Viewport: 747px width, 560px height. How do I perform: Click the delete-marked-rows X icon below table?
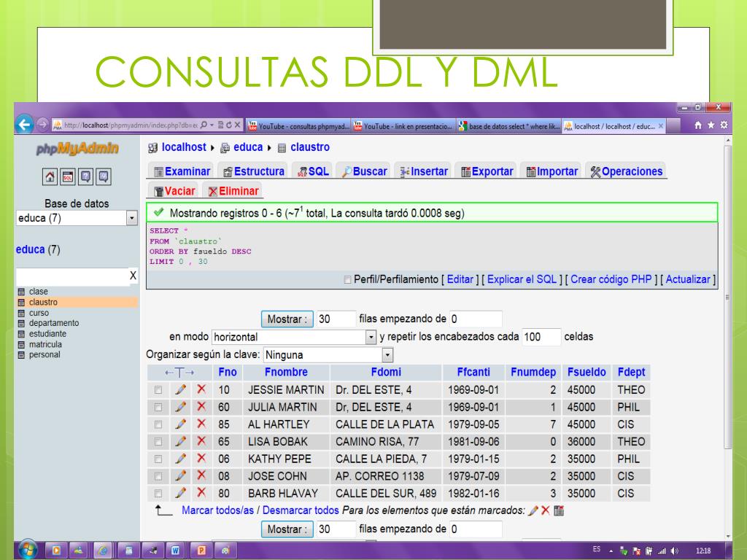tap(546, 510)
